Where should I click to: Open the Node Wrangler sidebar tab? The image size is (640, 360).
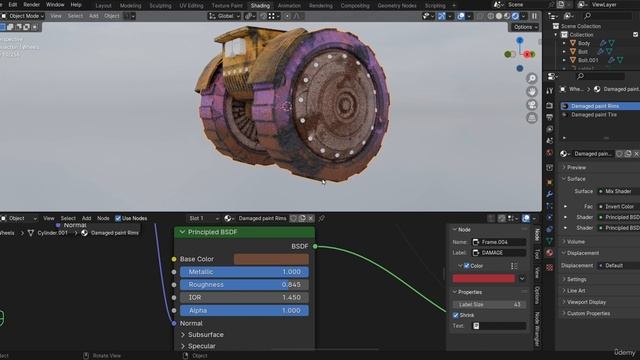tap(537, 329)
